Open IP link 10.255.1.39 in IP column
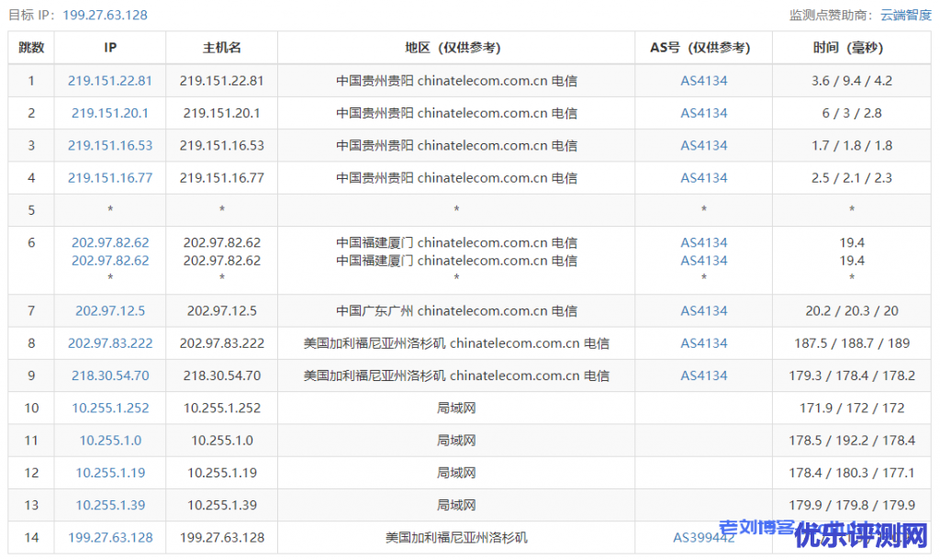Image resolution: width=940 pixels, height=560 pixels. pyautogui.click(x=110, y=505)
